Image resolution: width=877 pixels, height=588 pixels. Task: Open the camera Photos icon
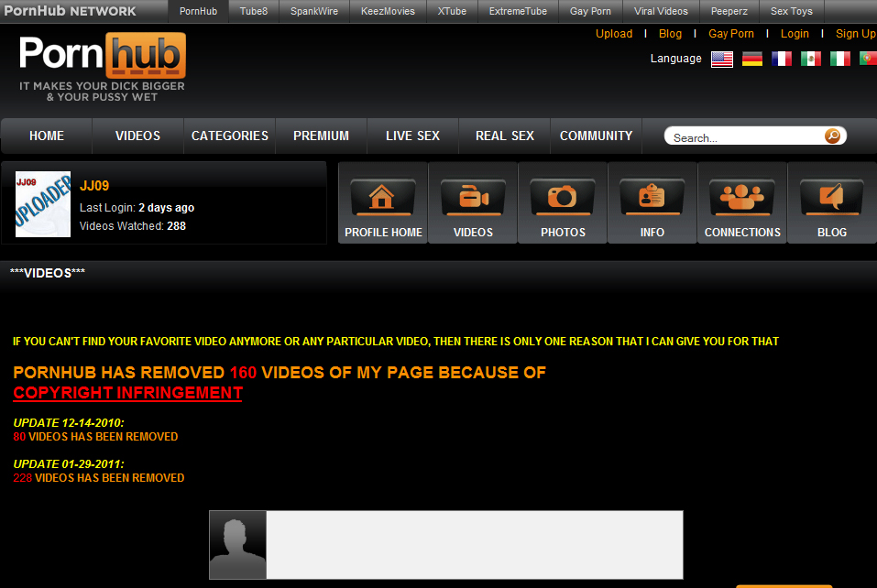[563, 198]
